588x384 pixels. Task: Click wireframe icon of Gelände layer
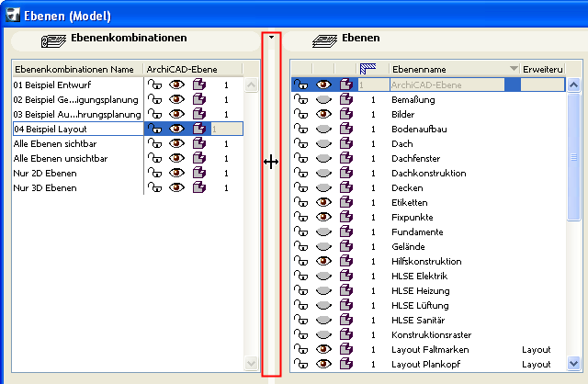click(x=346, y=246)
